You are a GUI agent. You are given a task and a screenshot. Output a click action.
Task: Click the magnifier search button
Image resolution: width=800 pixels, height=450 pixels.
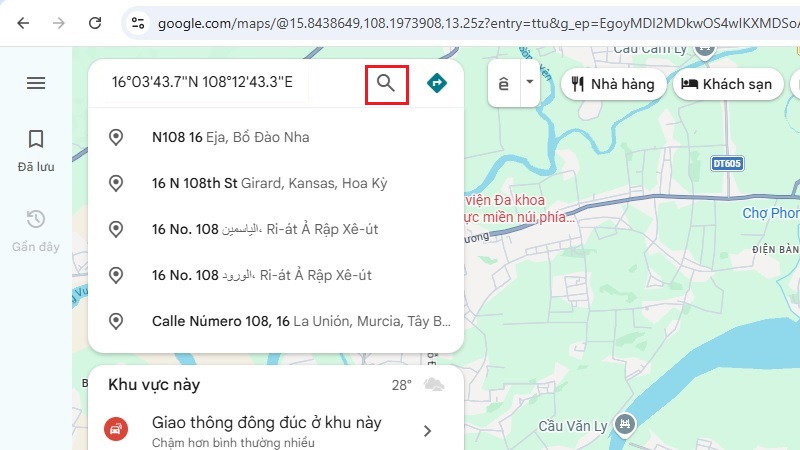tap(386, 84)
